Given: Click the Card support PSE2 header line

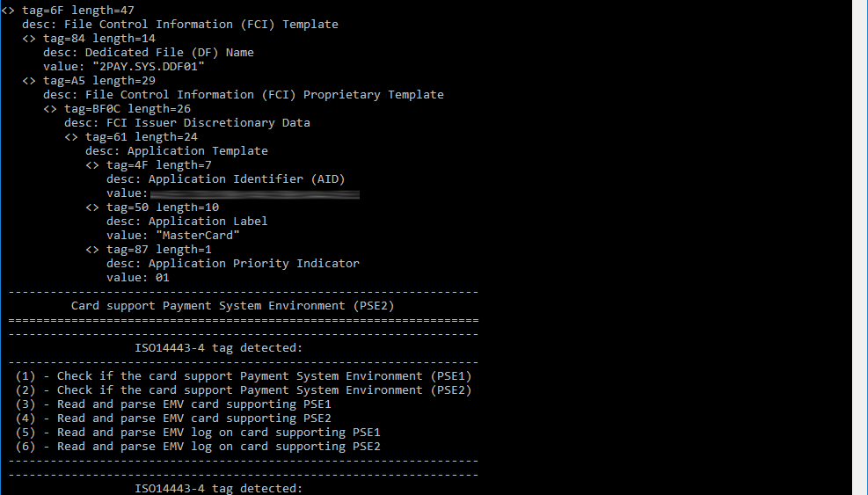Looking at the screenshot, I should (x=232, y=306).
